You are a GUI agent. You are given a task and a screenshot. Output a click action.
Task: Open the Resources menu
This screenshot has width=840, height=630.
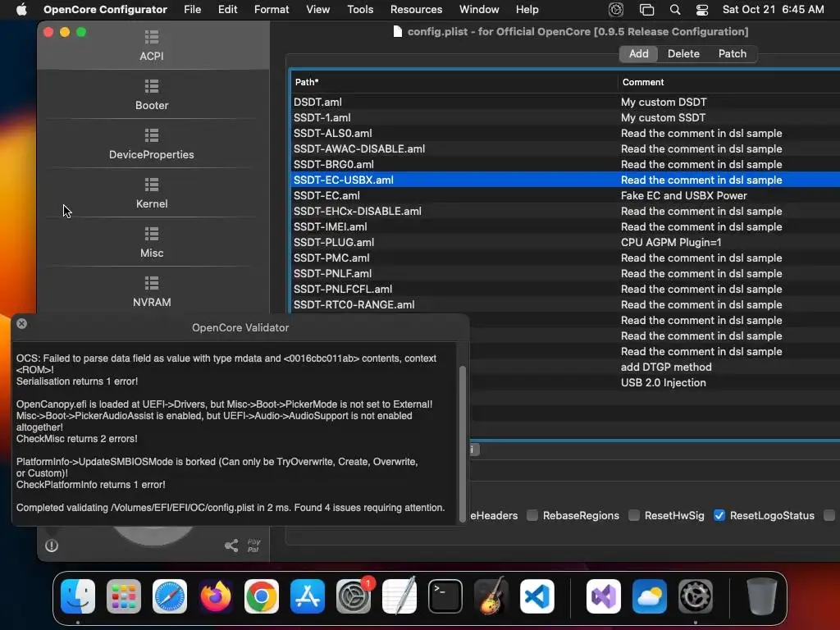click(x=416, y=10)
